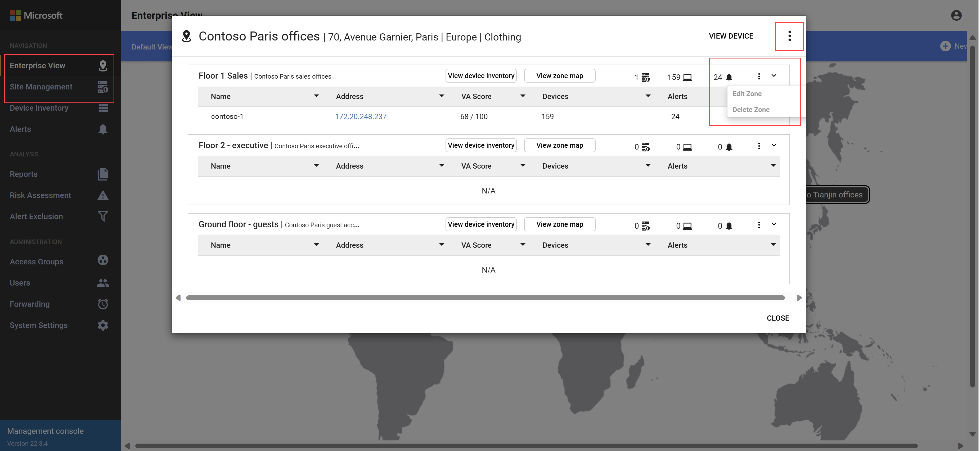Click the Reports documents icon
This screenshot has height=451, width=980.
click(103, 174)
